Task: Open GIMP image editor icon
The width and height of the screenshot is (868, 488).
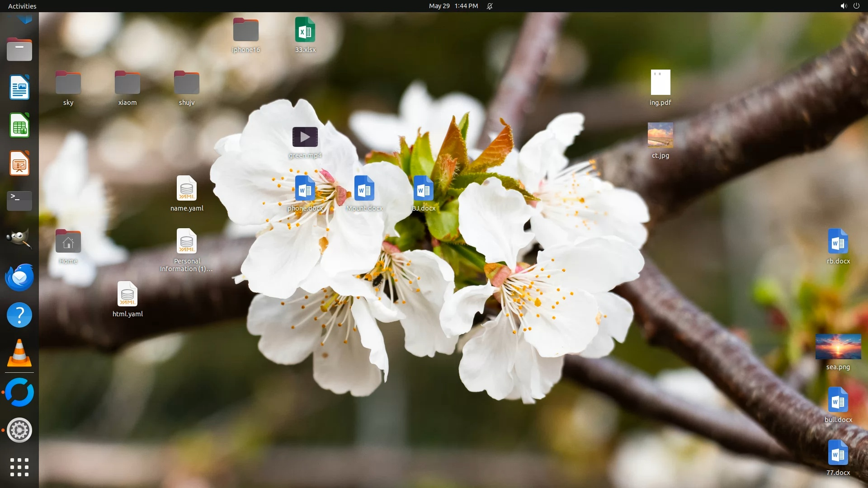Action: point(19,239)
